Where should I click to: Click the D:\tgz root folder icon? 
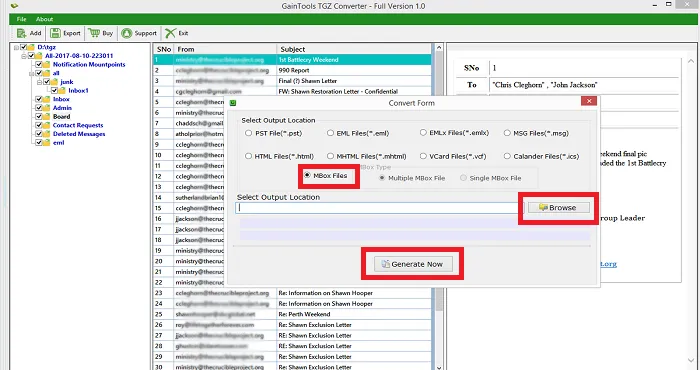click(31, 47)
